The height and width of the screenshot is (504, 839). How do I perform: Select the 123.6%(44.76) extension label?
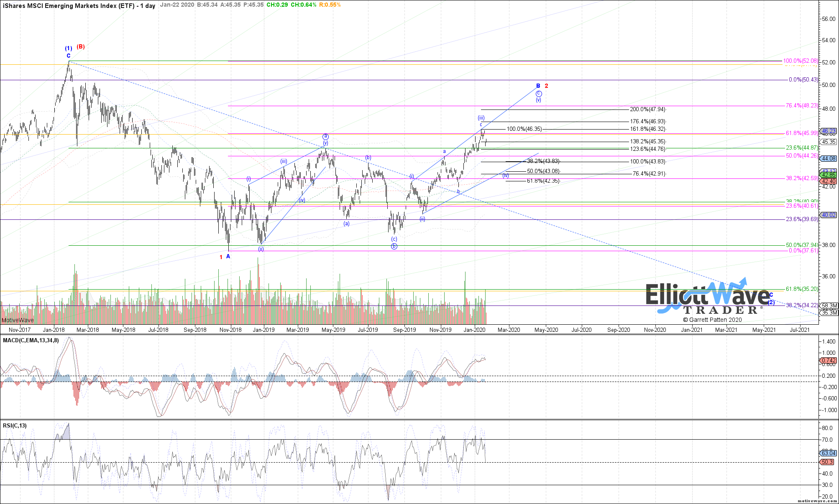point(647,149)
